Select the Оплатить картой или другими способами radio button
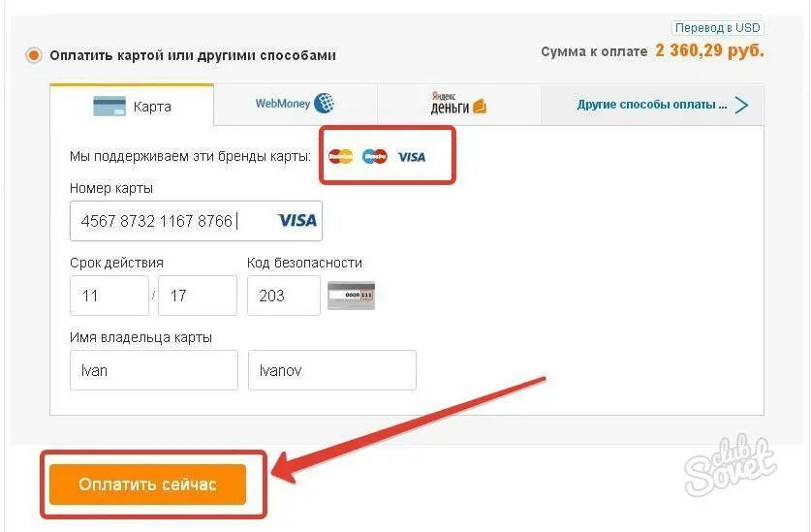The image size is (811, 532). [34, 55]
